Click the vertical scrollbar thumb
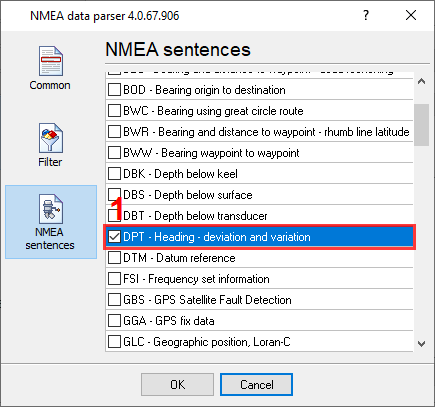Viewport: 435px width, 407px height. pyautogui.click(x=421, y=125)
